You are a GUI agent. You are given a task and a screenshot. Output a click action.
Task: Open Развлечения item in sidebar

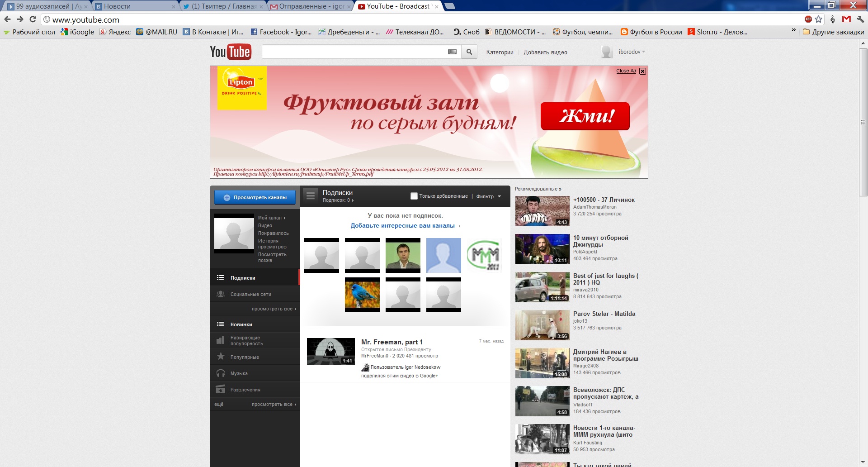(255, 390)
